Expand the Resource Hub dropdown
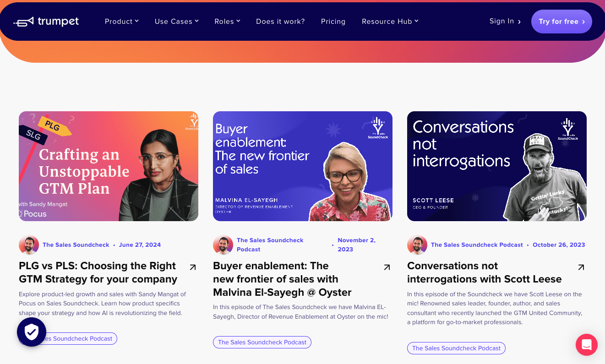The image size is (605, 364). click(x=390, y=22)
